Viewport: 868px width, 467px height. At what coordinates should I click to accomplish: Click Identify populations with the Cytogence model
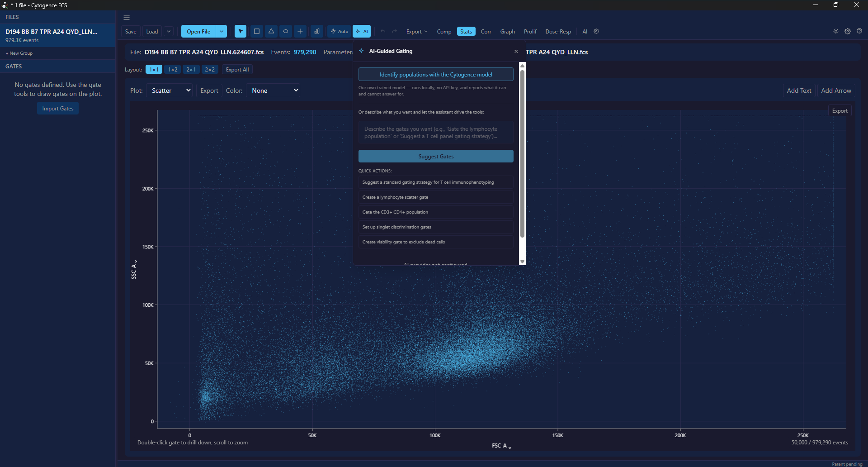click(x=436, y=75)
